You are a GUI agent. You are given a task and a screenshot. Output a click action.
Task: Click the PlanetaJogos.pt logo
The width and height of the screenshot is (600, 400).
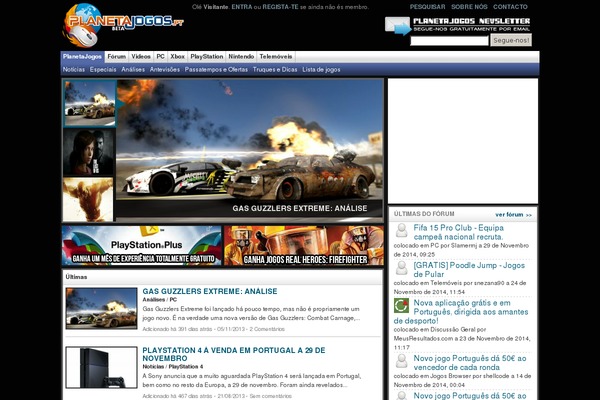tap(122, 25)
